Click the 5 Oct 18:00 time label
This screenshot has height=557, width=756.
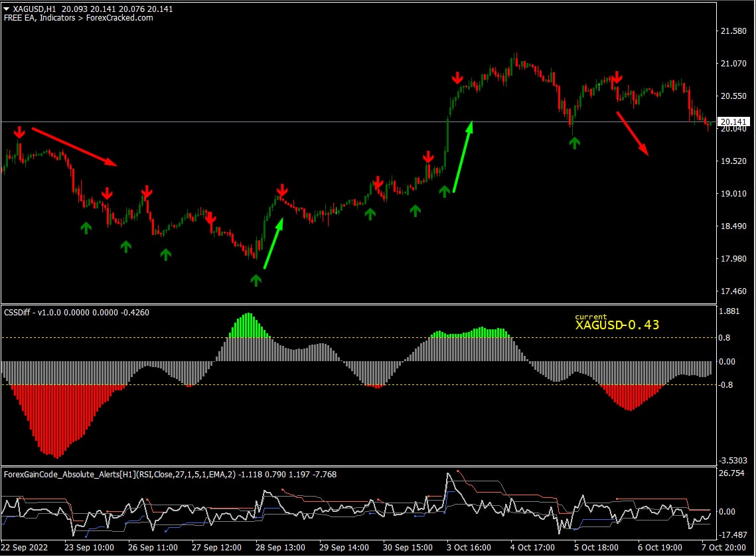click(x=596, y=547)
